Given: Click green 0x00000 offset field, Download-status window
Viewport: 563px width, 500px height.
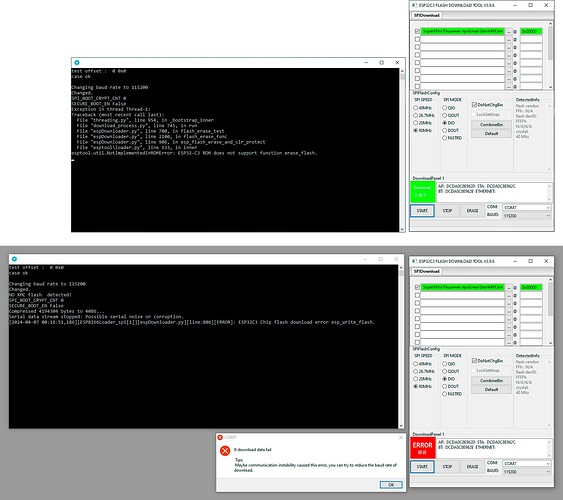Looking at the screenshot, I should (531, 32).
